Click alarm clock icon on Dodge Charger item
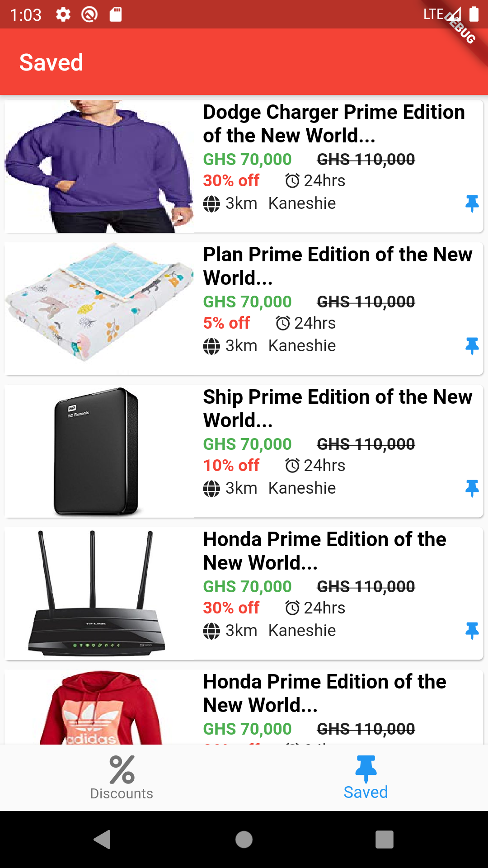488x868 pixels. (x=292, y=181)
